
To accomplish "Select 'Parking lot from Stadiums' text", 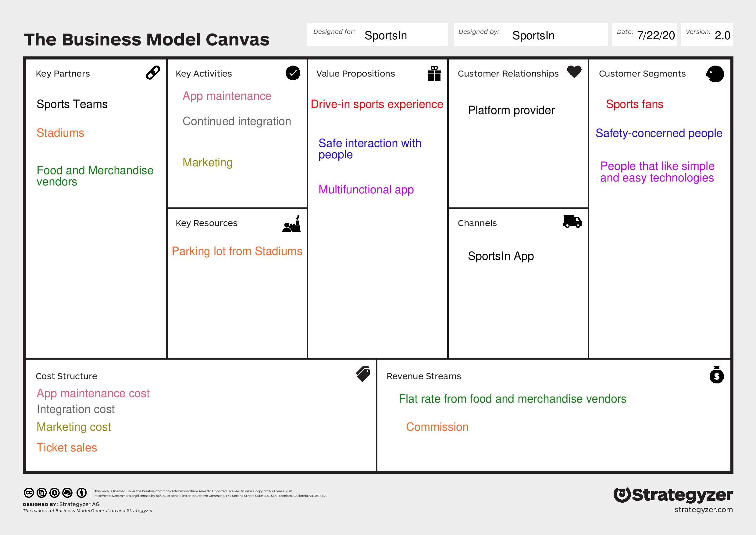I will click(x=237, y=251).
